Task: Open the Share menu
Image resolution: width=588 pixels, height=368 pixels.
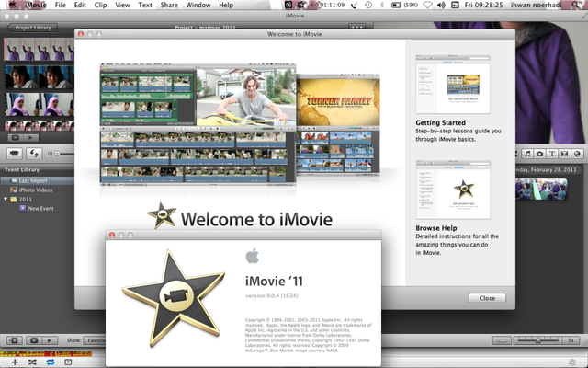Action: (x=169, y=5)
